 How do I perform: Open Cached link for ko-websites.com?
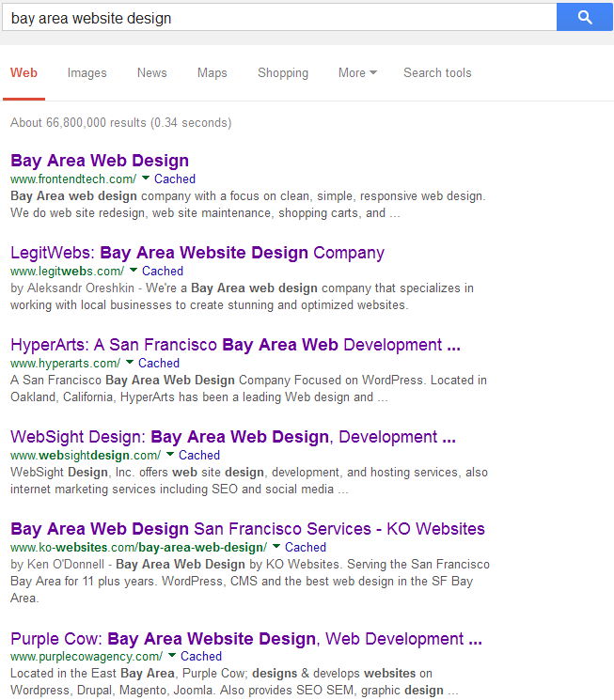(306, 547)
